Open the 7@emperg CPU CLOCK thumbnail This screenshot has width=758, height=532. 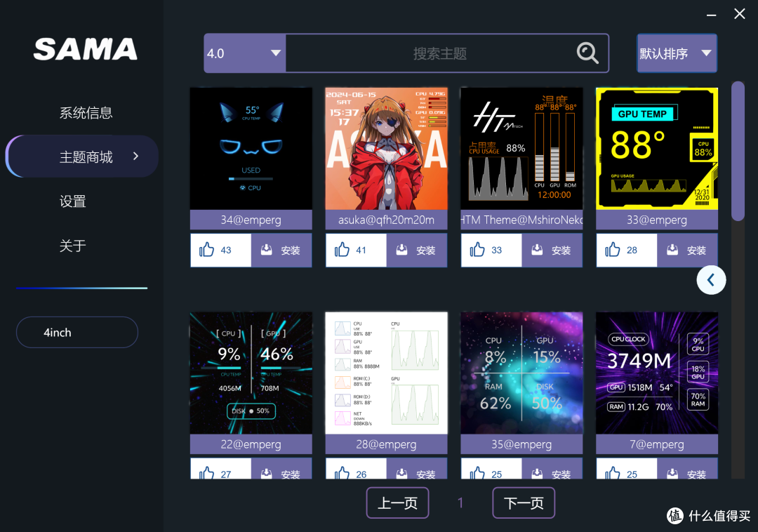(x=657, y=373)
